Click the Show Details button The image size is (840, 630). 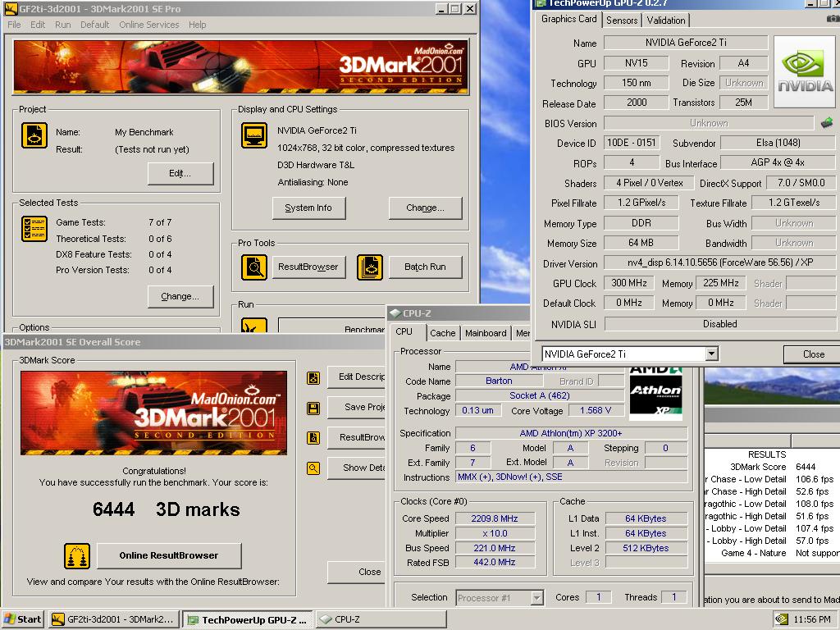[356, 468]
